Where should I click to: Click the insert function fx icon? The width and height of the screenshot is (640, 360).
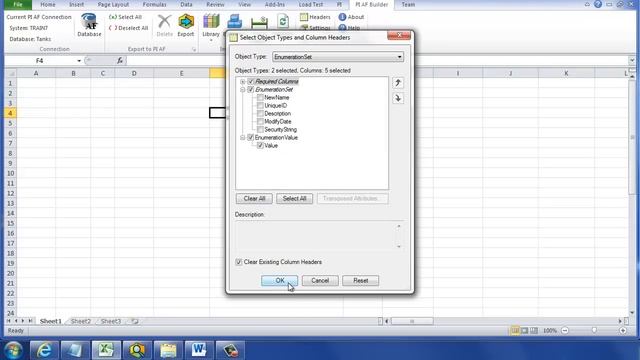tap(120, 60)
